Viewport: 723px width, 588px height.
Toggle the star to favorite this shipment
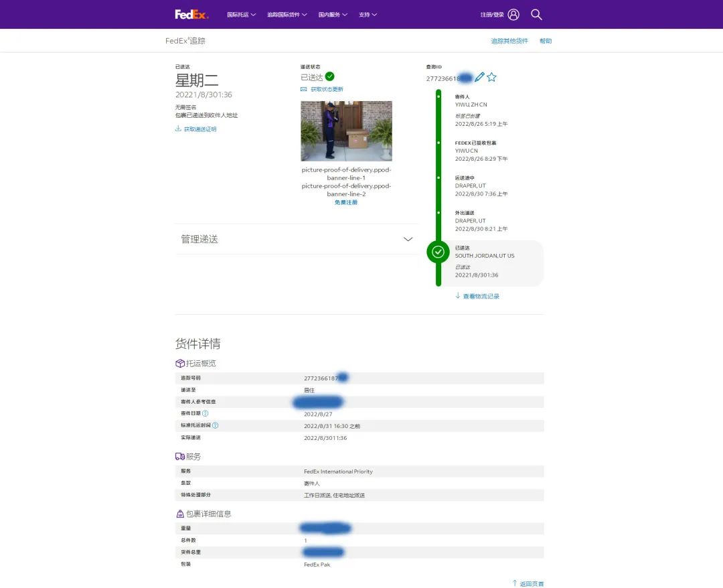pyautogui.click(x=491, y=78)
